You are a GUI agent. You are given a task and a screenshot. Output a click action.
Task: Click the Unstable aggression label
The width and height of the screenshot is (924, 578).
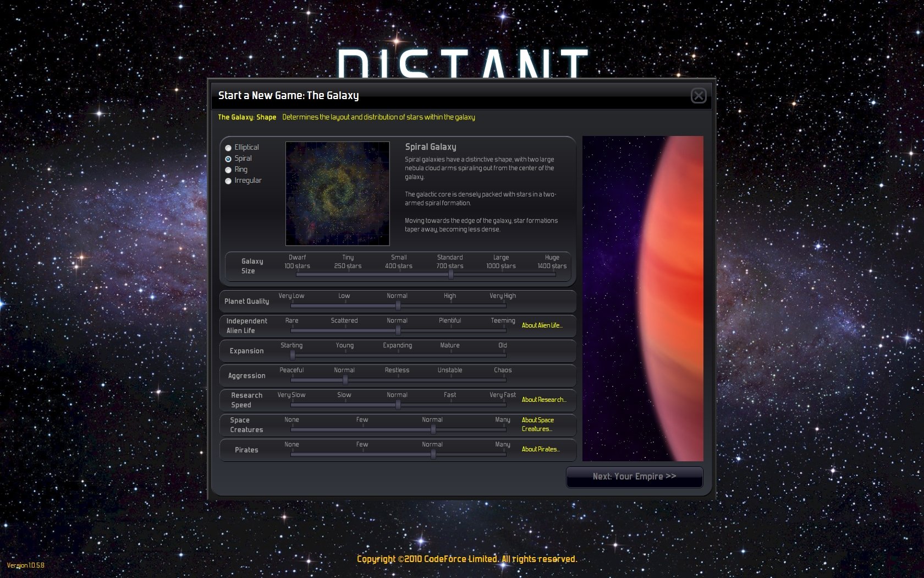pos(450,370)
